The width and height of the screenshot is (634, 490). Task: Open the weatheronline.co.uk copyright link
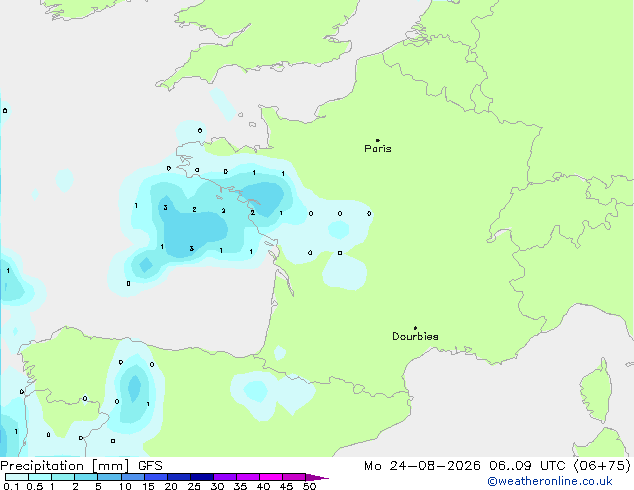[x=550, y=481]
